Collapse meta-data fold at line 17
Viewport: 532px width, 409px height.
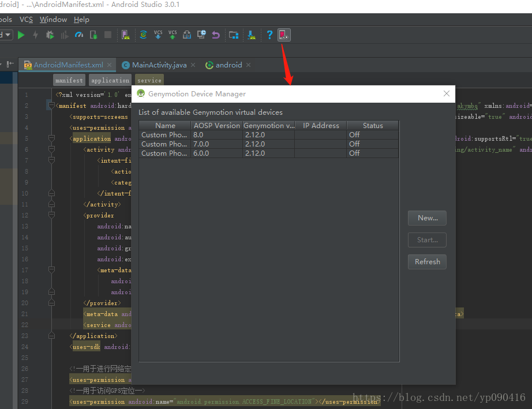pyautogui.click(x=51, y=269)
